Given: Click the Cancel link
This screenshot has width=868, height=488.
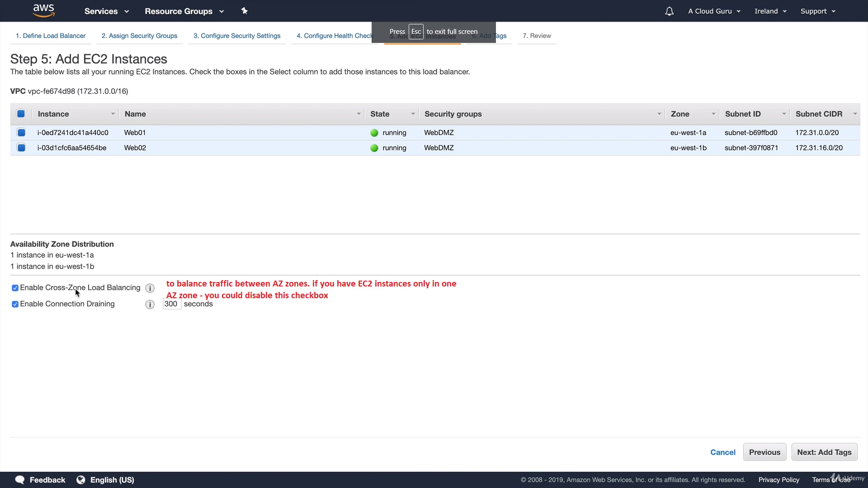Looking at the screenshot, I should click(x=722, y=452).
